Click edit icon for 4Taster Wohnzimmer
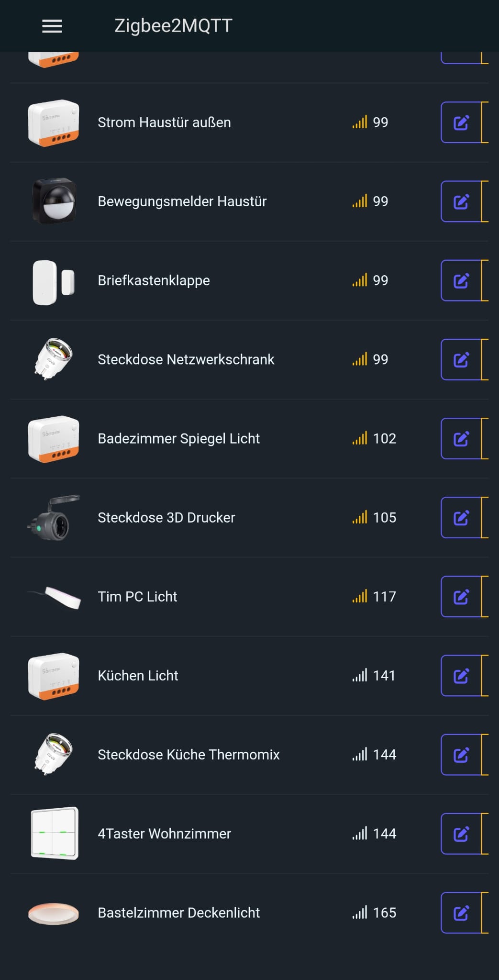This screenshot has width=499, height=980. tap(461, 834)
